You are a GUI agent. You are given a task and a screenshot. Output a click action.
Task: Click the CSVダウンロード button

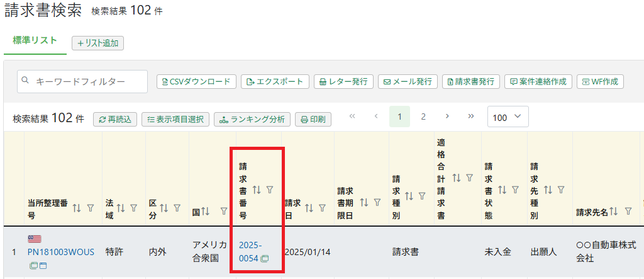tap(196, 81)
